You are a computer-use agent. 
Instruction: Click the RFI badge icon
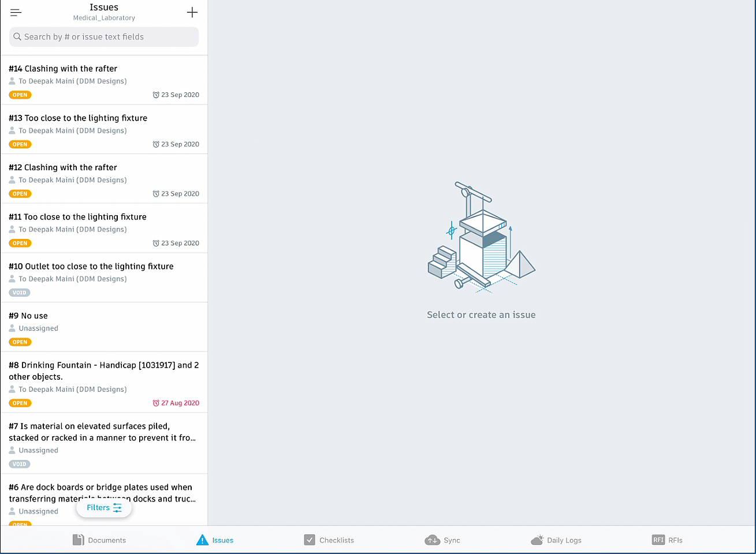click(658, 540)
